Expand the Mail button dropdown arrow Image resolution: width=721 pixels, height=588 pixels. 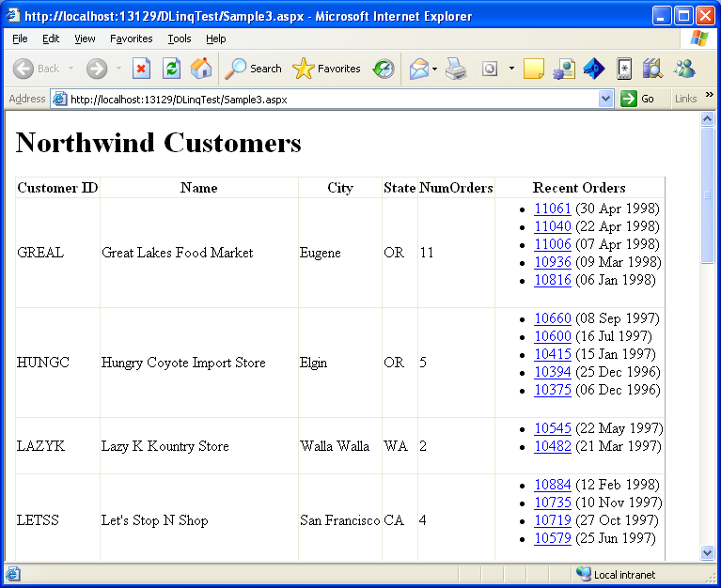(x=434, y=70)
